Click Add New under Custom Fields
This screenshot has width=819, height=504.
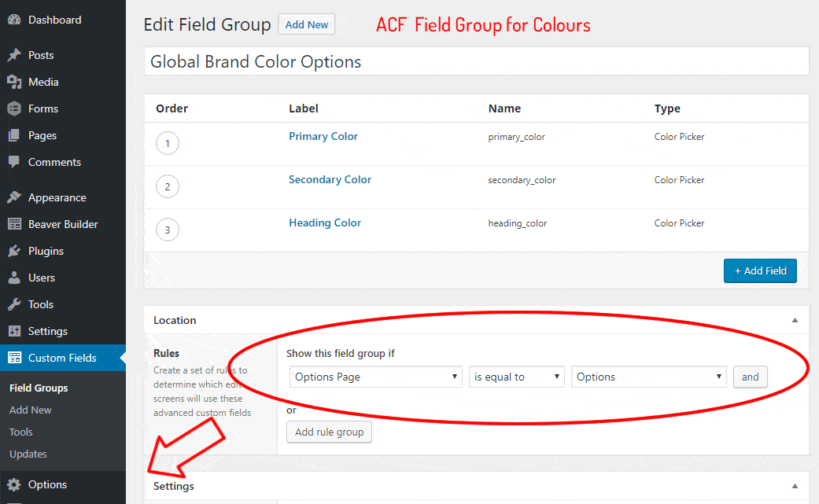[x=31, y=410]
